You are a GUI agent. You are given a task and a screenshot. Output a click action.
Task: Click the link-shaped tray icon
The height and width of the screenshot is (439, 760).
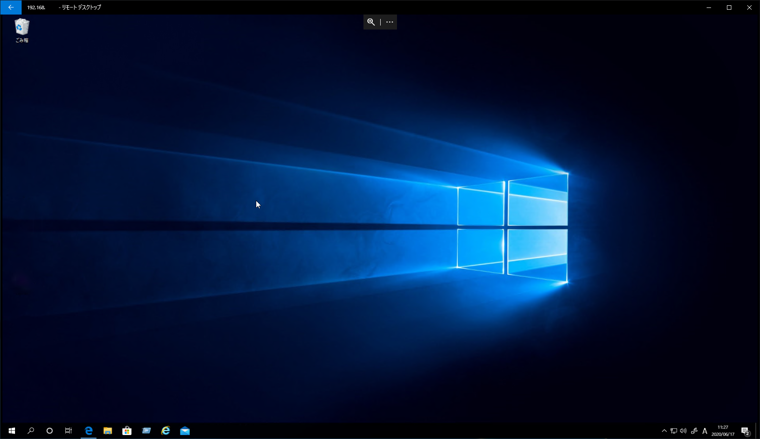point(694,431)
